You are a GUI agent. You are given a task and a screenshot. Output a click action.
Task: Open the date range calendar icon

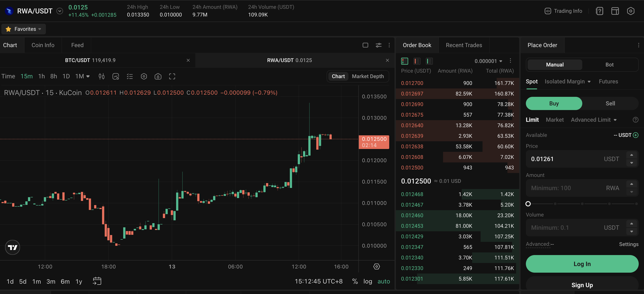[97, 281]
